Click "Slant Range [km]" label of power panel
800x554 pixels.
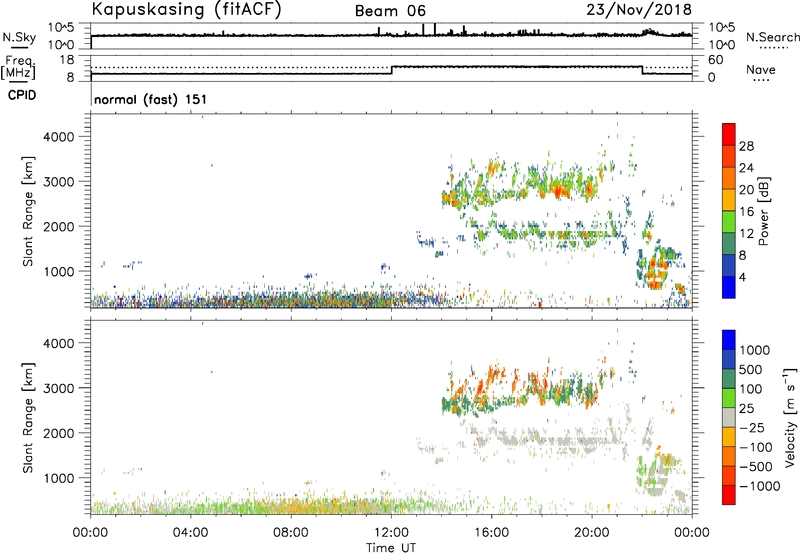tap(28, 211)
